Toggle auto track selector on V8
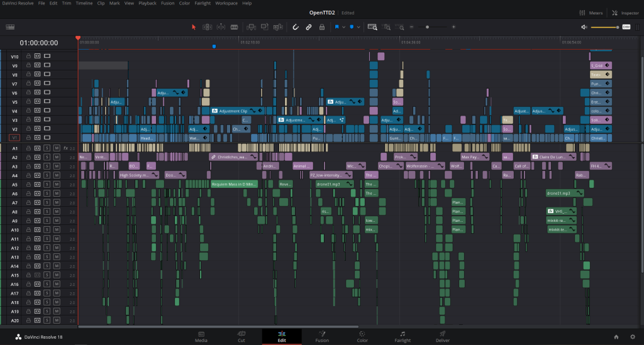The image size is (644, 345). (37, 74)
